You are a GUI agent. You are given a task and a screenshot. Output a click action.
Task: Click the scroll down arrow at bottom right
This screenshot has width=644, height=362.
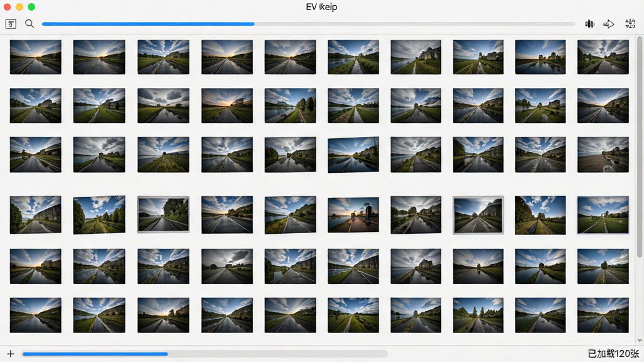tap(639, 341)
